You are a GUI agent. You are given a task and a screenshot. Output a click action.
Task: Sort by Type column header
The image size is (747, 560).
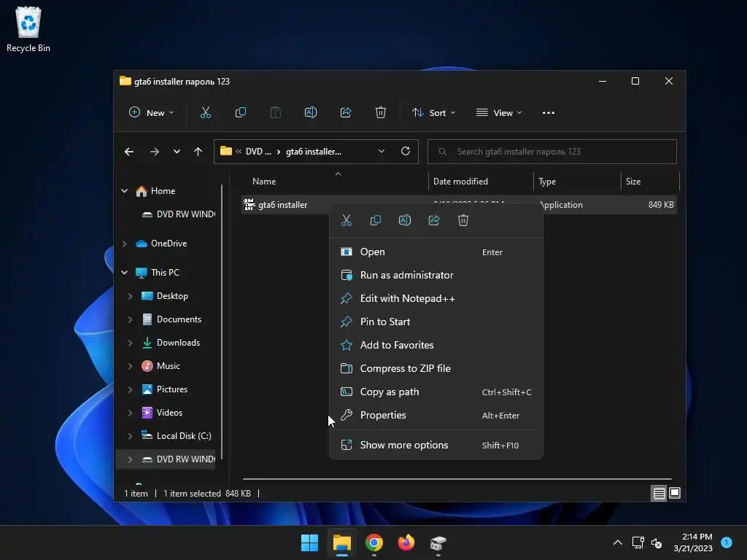(577, 182)
